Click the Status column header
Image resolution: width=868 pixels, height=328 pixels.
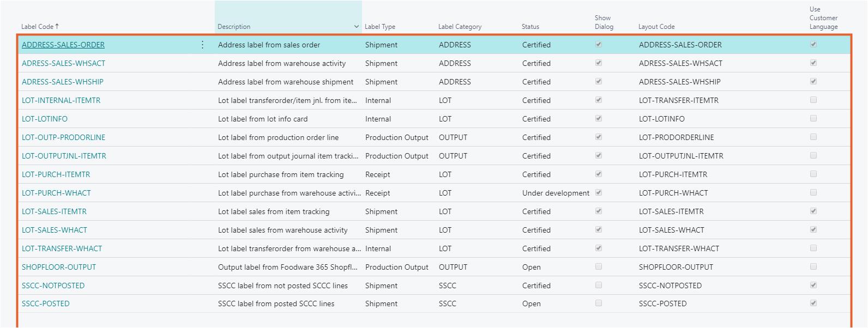click(x=530, y=27)
